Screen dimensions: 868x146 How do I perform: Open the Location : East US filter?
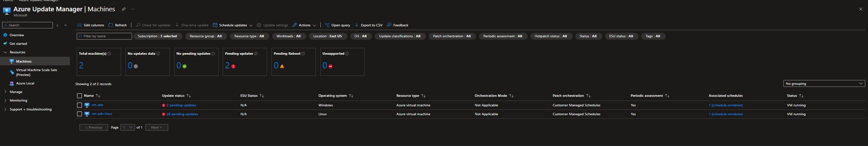pos(327,36)
